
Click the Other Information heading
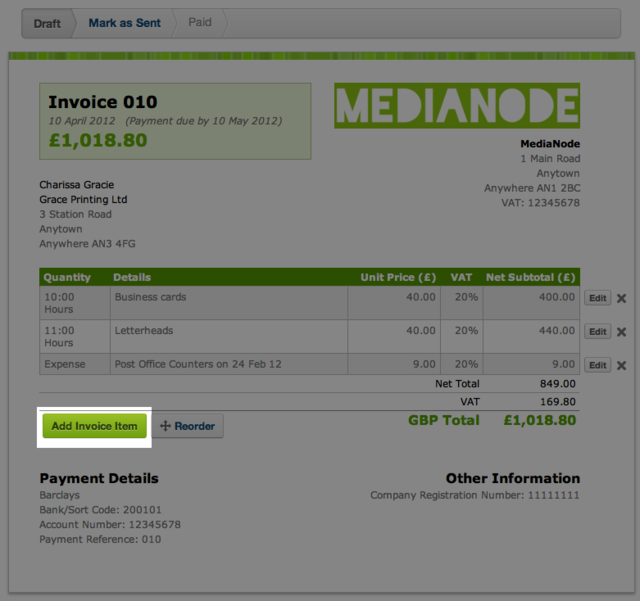[x=512, y=478]
